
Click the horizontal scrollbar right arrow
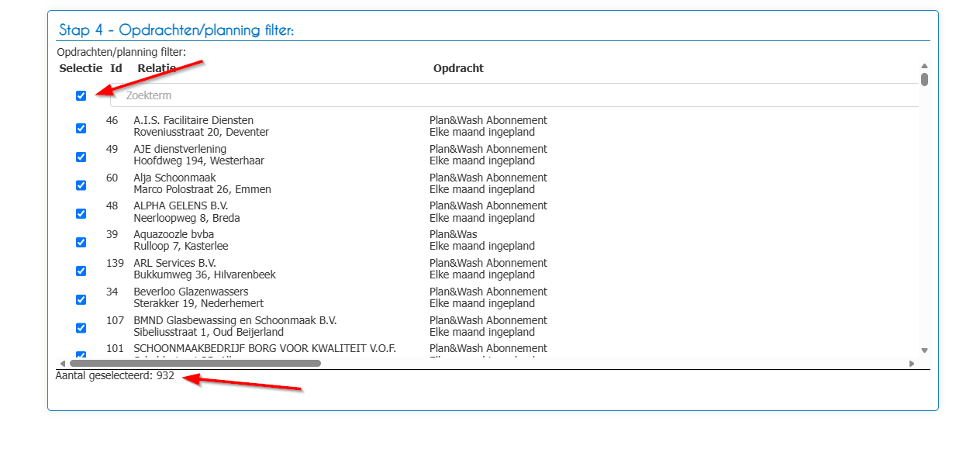[912, 363]
